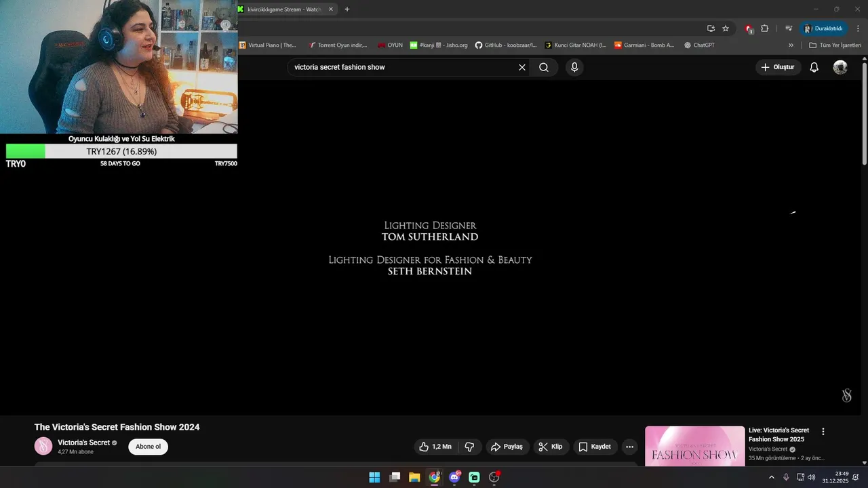Open the Chrome three-dot menu
This screenshot has width=868, height=488.
pyautogui.click(x=858, y=28)
